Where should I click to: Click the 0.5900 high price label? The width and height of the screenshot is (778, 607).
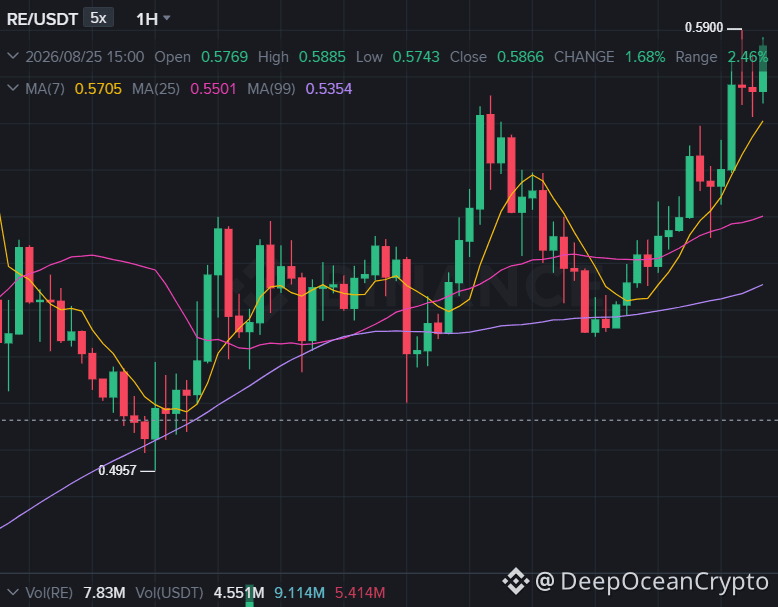(704, 27)
